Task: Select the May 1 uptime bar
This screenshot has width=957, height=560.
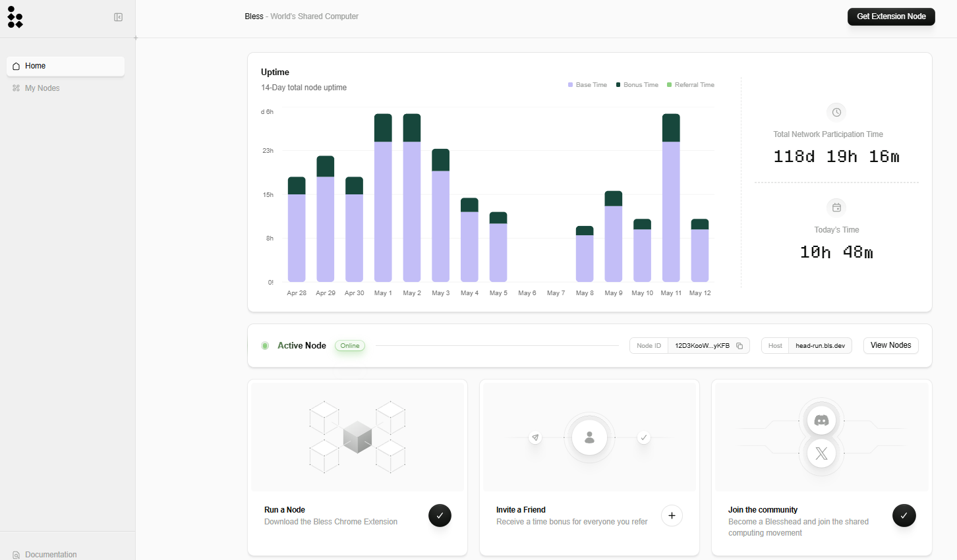Action: [383, 198]
